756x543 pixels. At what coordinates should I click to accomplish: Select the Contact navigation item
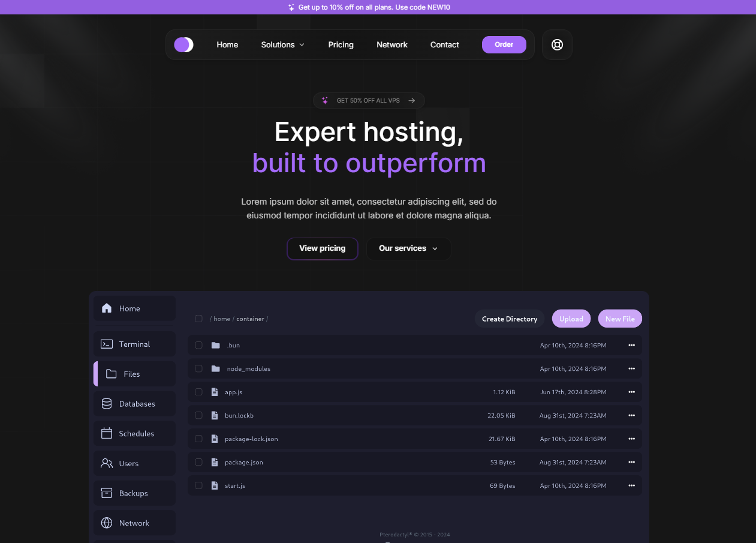point(444,44)
